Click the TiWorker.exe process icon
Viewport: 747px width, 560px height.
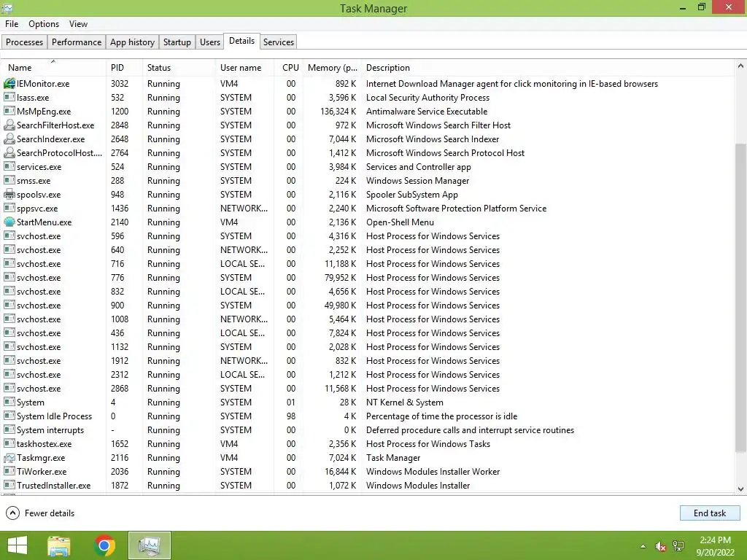[x=9, y=472]
